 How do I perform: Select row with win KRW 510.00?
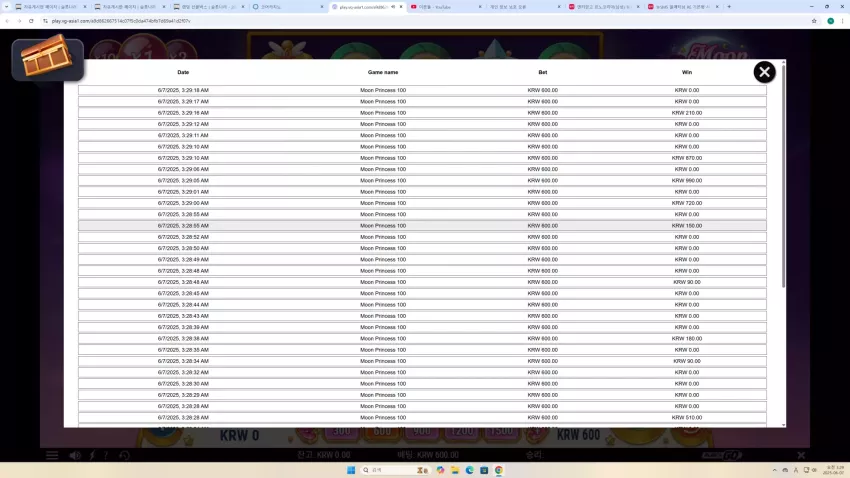coord(422,417)
